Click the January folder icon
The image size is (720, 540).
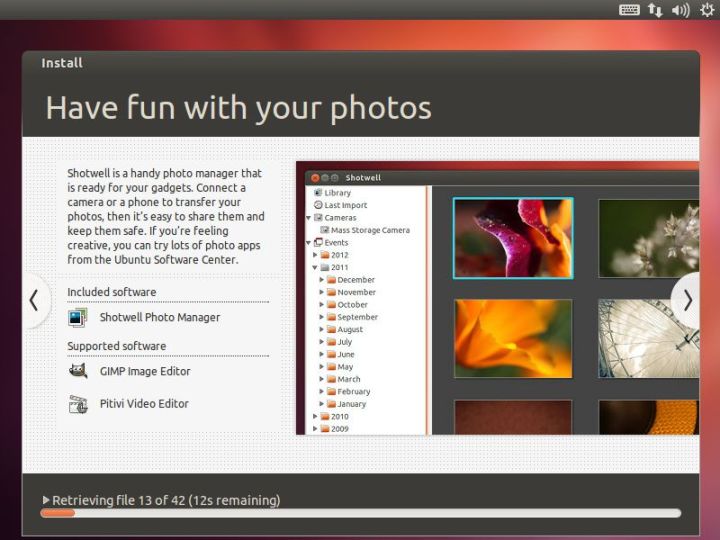click(331, 404)
